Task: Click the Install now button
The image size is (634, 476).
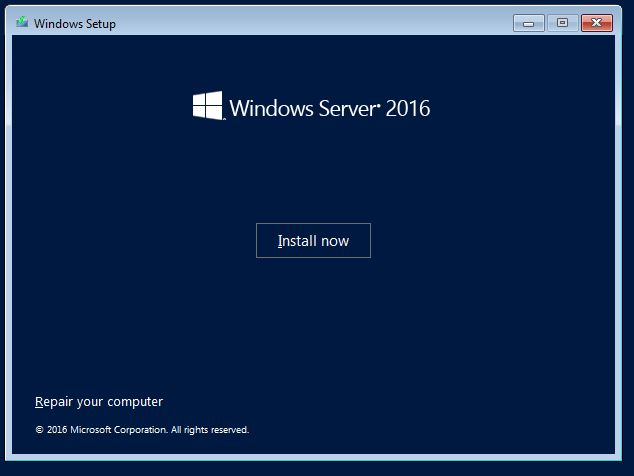Action: tap(313, 240)
